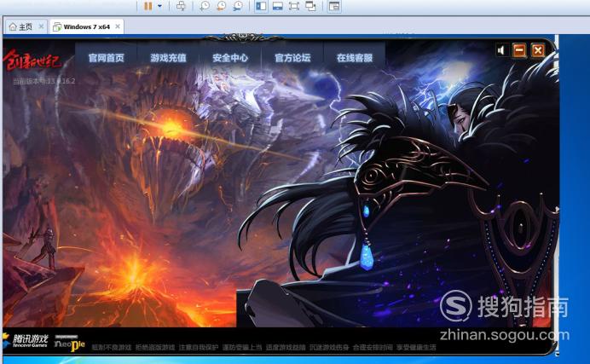Open 游戏充值 recharge page
This screenshot has height=364, width=590.
point(168,57)
